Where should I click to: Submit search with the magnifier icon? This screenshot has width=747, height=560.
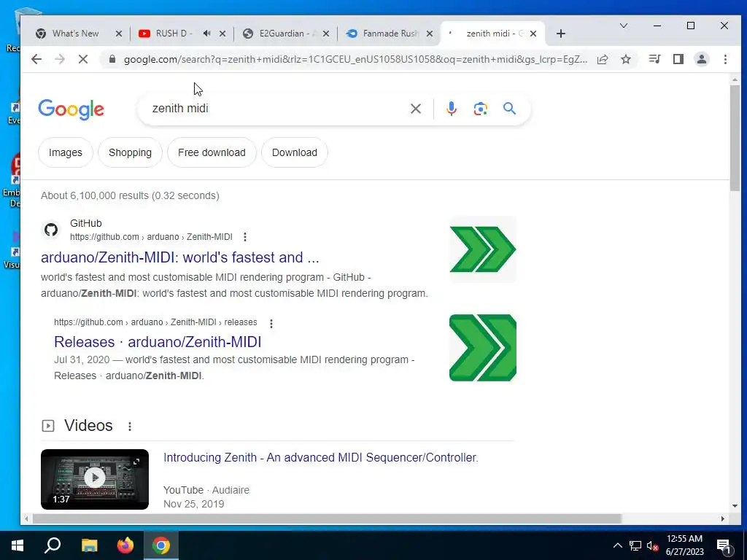coord(509,109)
